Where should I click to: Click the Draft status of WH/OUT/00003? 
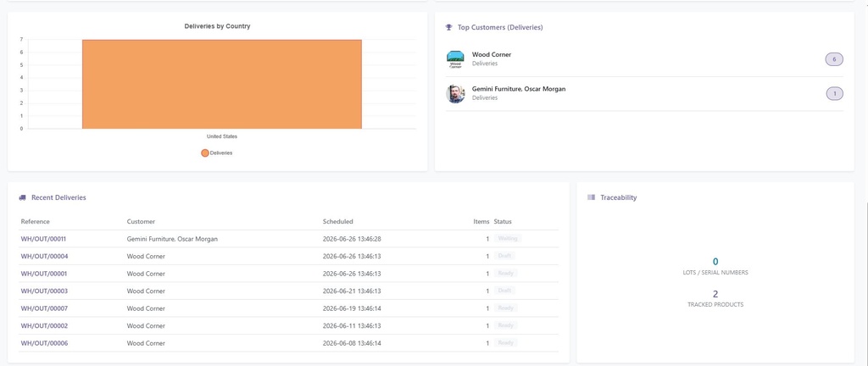504,291
